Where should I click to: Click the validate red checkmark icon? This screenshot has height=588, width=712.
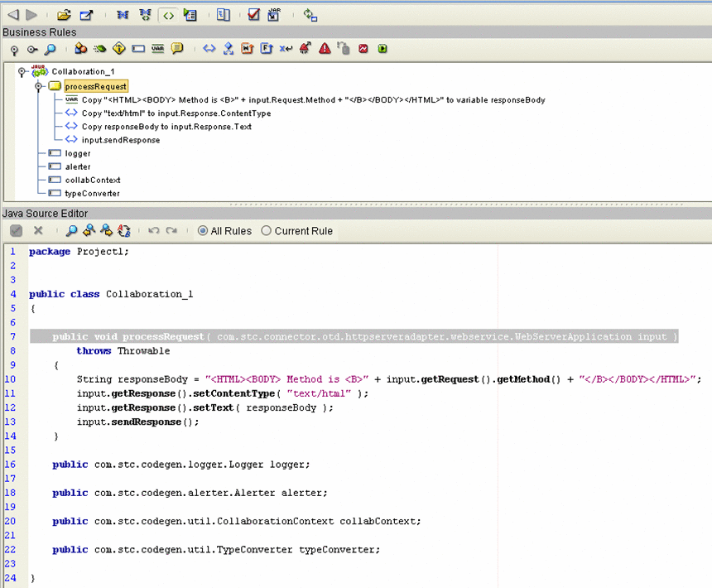pyautogui.click(x=254, y=15)
